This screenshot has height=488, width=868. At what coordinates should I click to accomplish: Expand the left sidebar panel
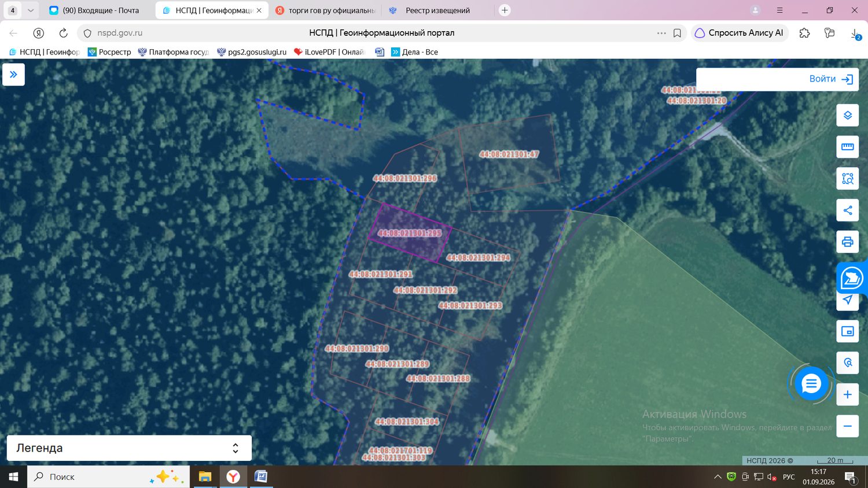click(13, 75)
